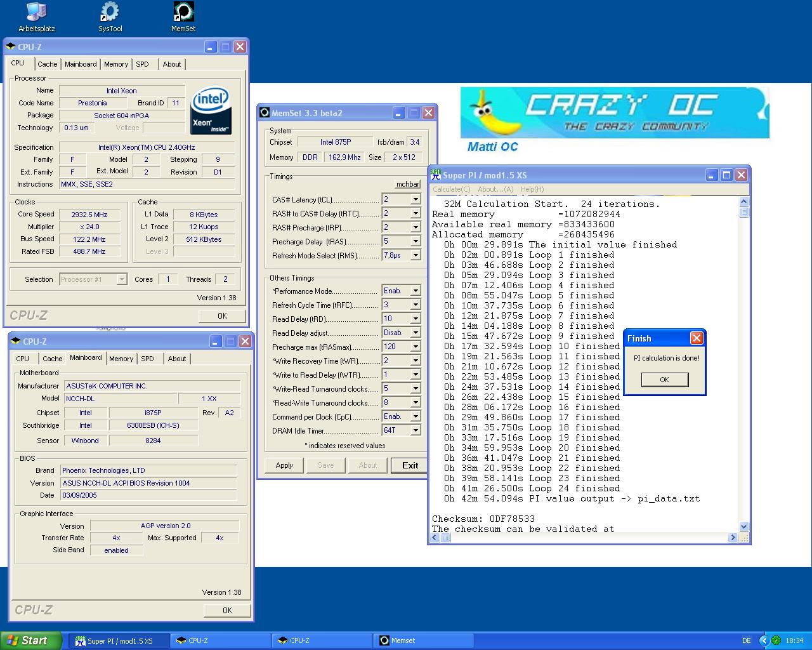812x650 pixels.
Task: Minimize the lower CPU-Z Mainboard window
Action: point(216,342)
